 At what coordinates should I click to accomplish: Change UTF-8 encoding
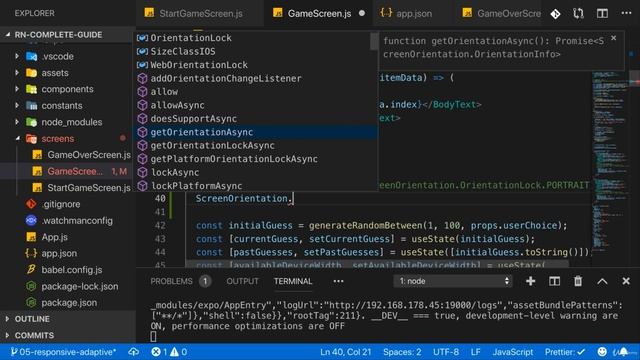[x=446, y=352]
